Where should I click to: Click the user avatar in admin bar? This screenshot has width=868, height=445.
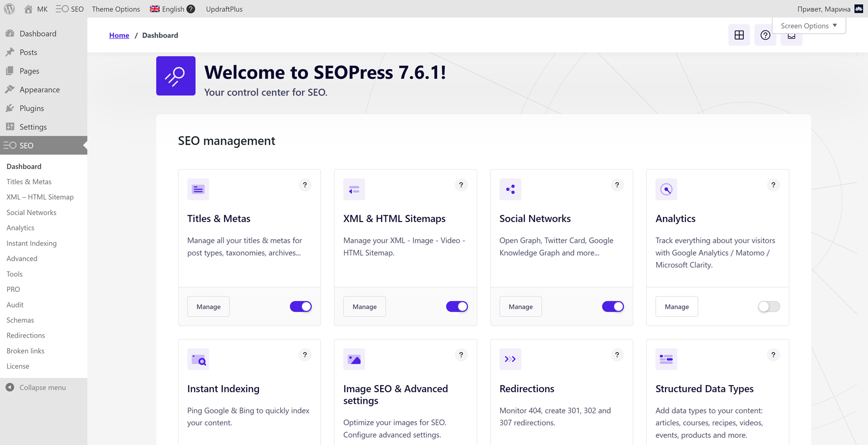click(x=859, y=9)
